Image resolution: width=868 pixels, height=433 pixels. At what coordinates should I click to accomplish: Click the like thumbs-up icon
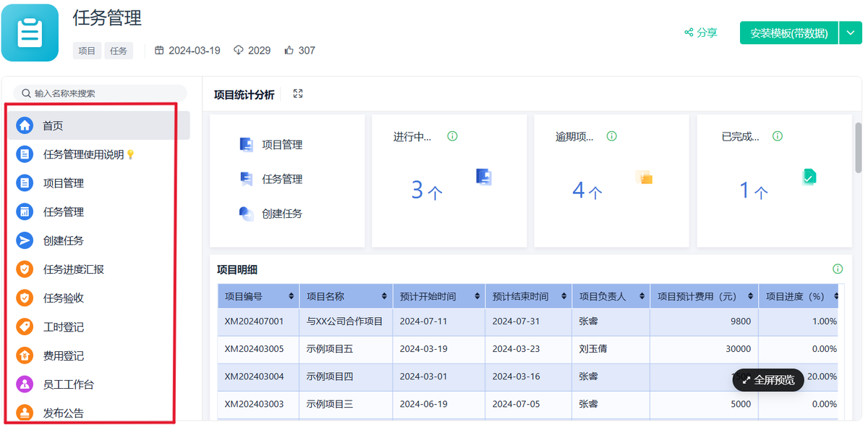(x=289, y=51)
